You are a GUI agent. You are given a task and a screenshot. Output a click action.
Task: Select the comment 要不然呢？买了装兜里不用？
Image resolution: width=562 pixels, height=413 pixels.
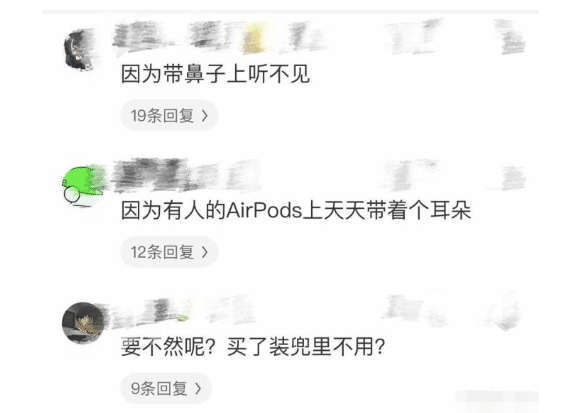(x=253, y=347)
